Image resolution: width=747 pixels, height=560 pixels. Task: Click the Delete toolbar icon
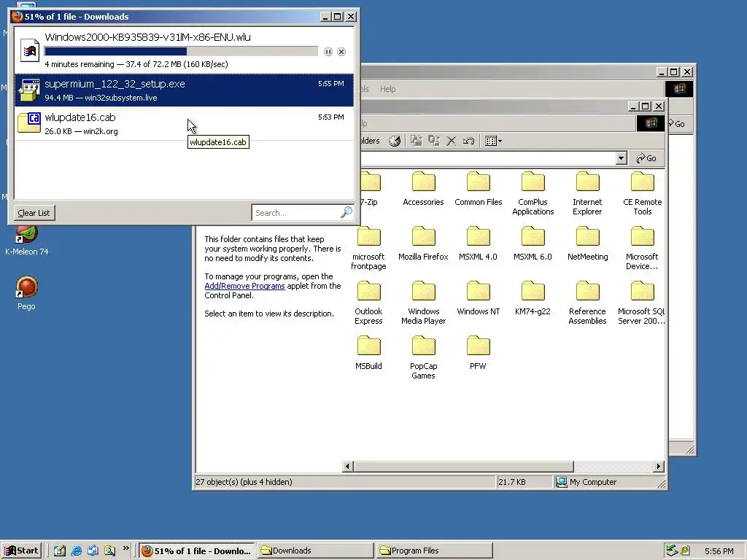tap(451, 141)
